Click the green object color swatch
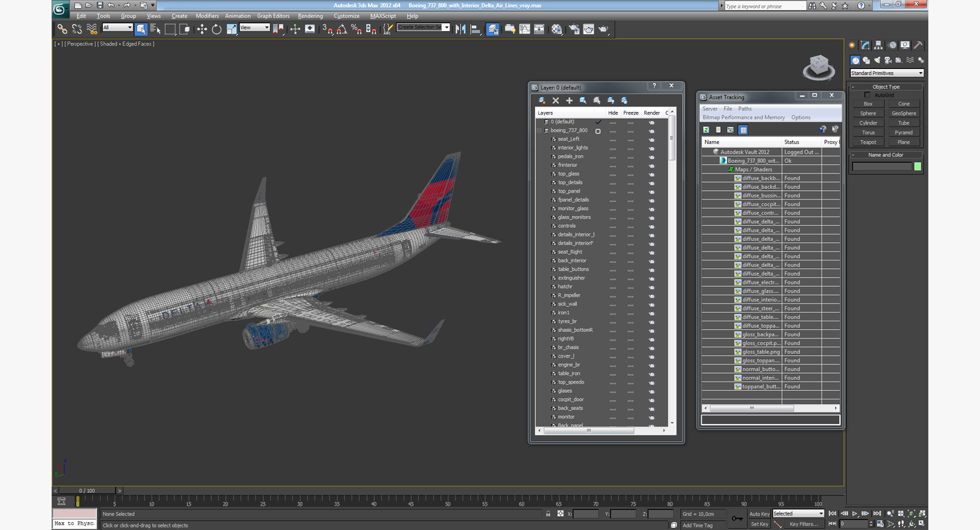This screenshot has height=530, width=980. (918, 166)
